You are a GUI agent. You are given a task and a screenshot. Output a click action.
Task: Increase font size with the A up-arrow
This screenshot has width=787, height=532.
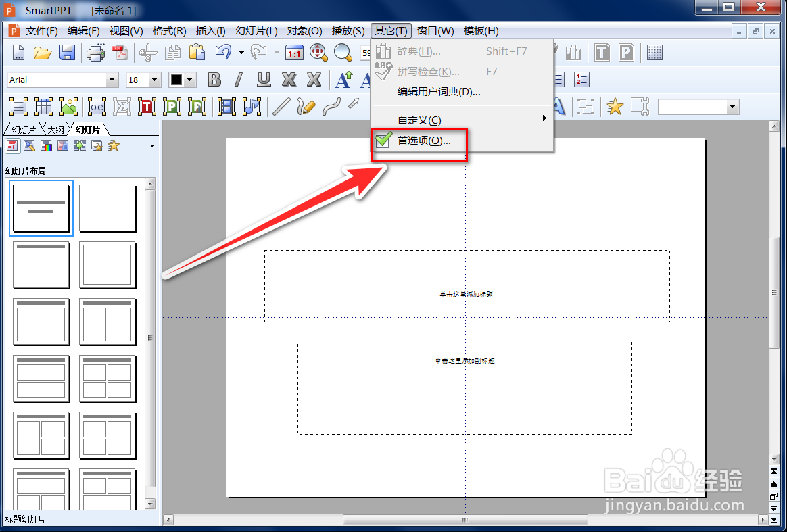(344, 79)
